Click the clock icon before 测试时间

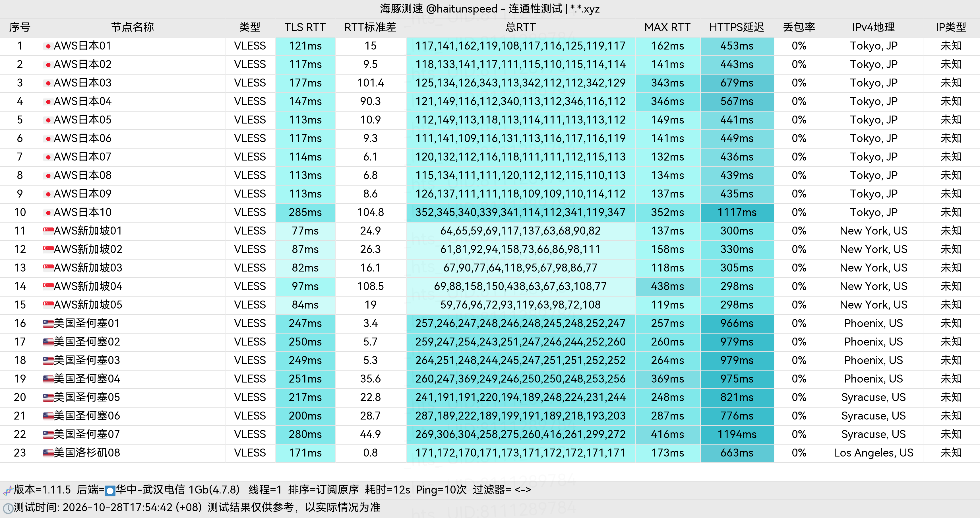(8, 508)
